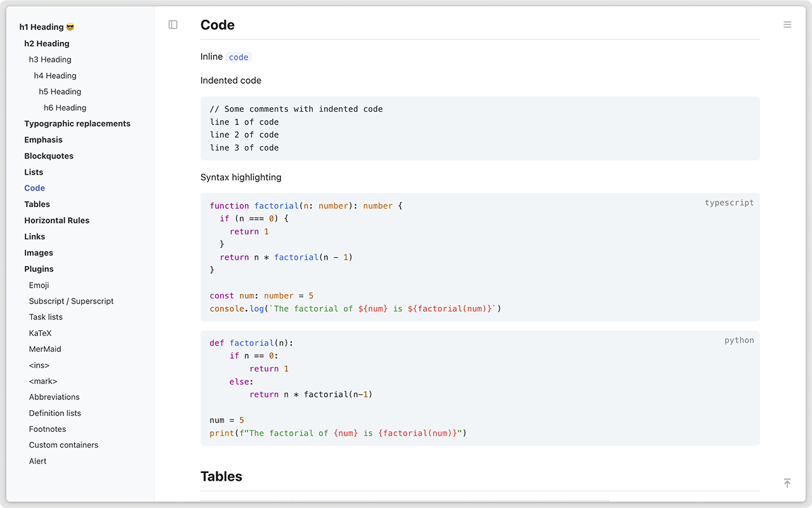Navigate to "Tables" via the sidebar

(37, 204)
